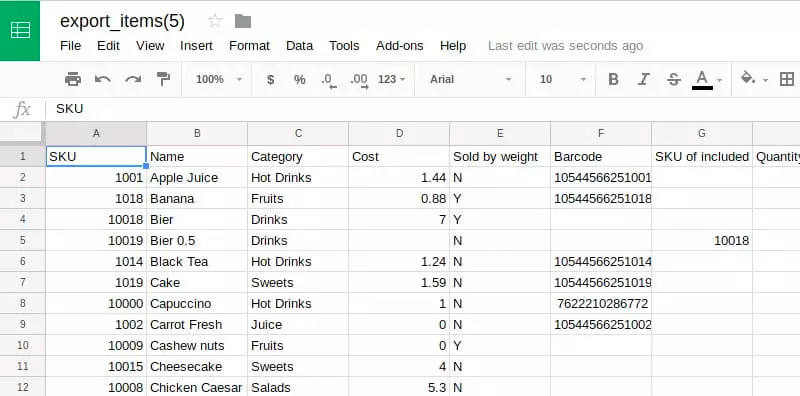This screenshot has height=396, width=800.
Task: Select the 'Capuccino' cell
Action: [197, 304]
